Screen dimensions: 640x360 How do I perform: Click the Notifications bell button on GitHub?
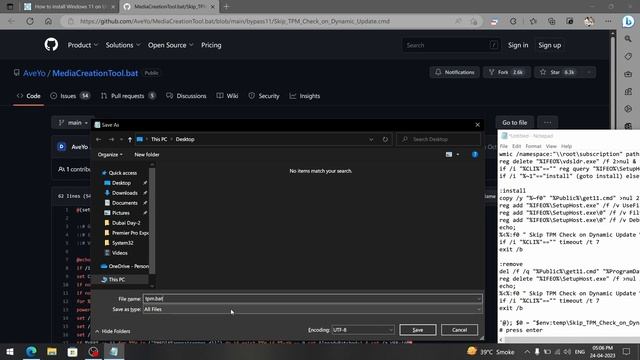(454, 72)
